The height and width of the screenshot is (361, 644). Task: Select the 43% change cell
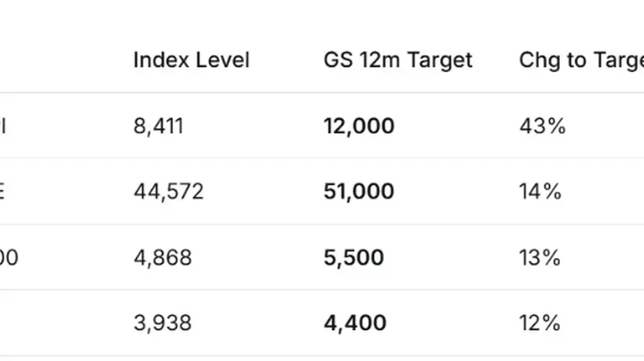(x=543, y=126)
